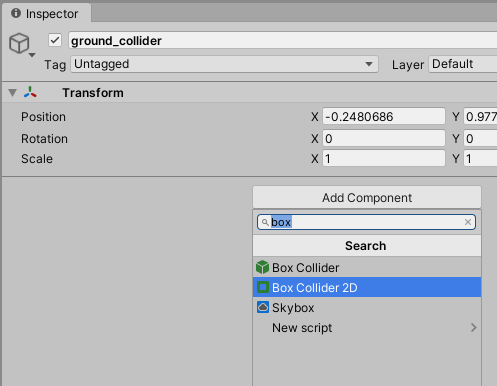The height and width of the screenshot is (386, 497).
Task: Click the Add Component button
Action: click(367, 197)
